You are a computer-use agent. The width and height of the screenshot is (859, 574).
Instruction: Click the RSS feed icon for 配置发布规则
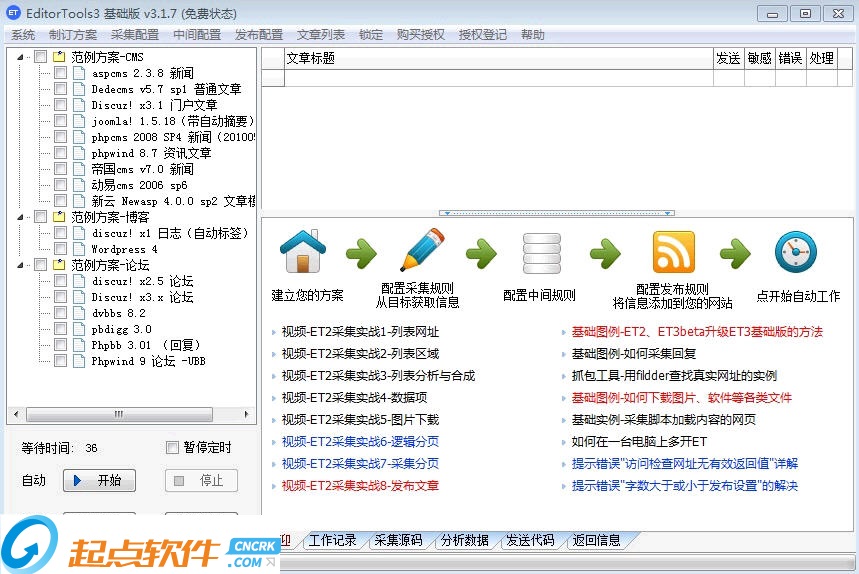[673, 251]
